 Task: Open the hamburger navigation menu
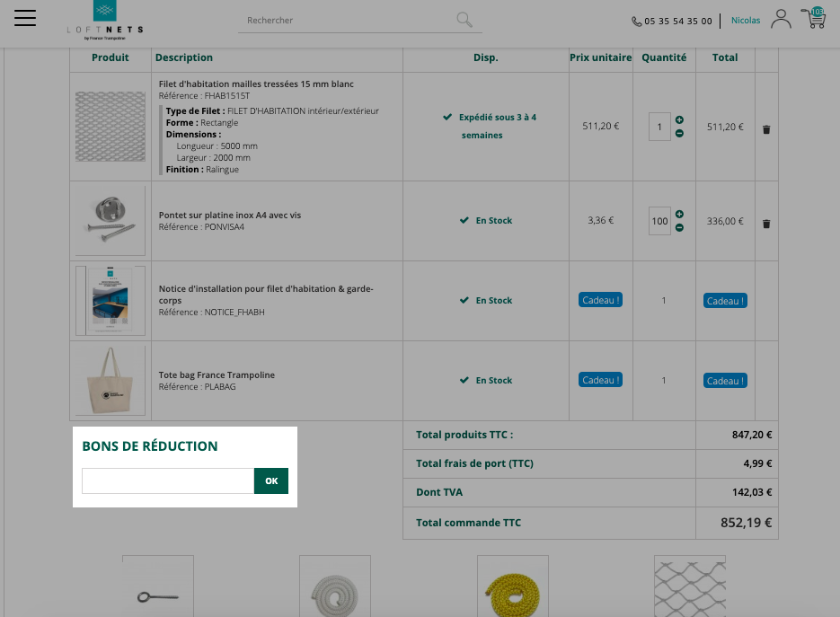coord(25,18)
